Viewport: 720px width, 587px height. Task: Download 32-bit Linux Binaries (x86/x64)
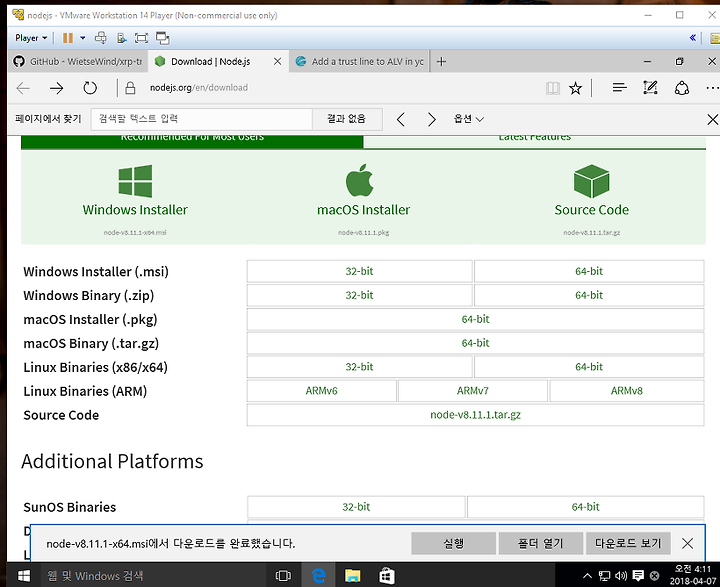click(360, 367)
